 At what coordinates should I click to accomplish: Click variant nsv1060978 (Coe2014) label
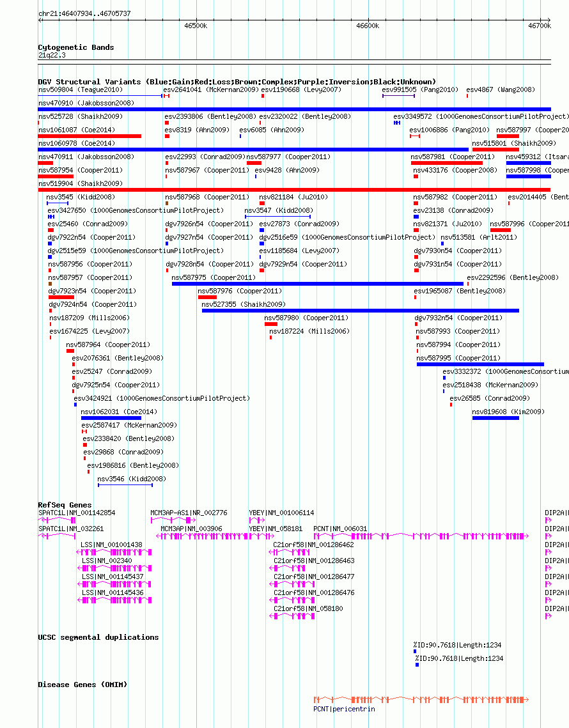pyautogui.click(x=77, y=143)
